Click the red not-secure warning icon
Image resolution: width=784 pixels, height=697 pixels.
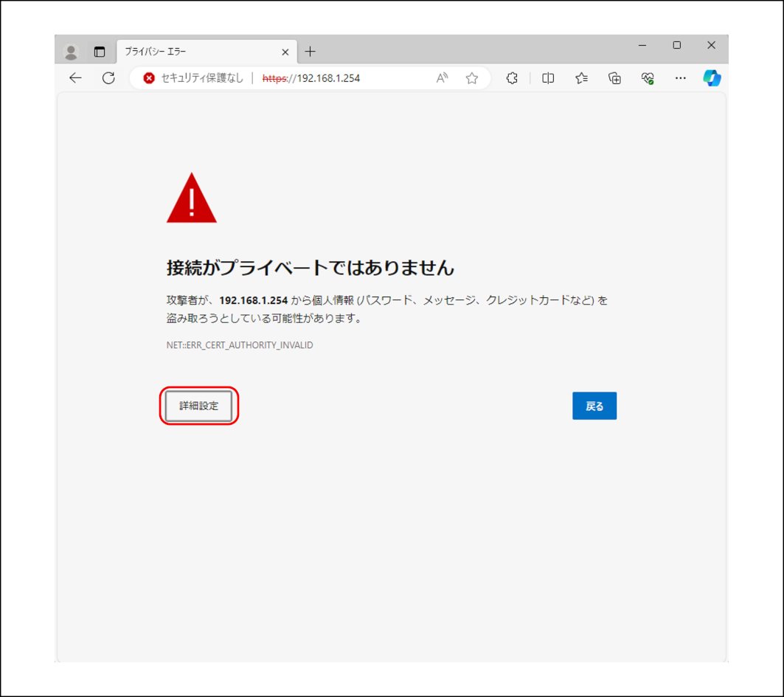pyautogui.click(x=148, y=78)
